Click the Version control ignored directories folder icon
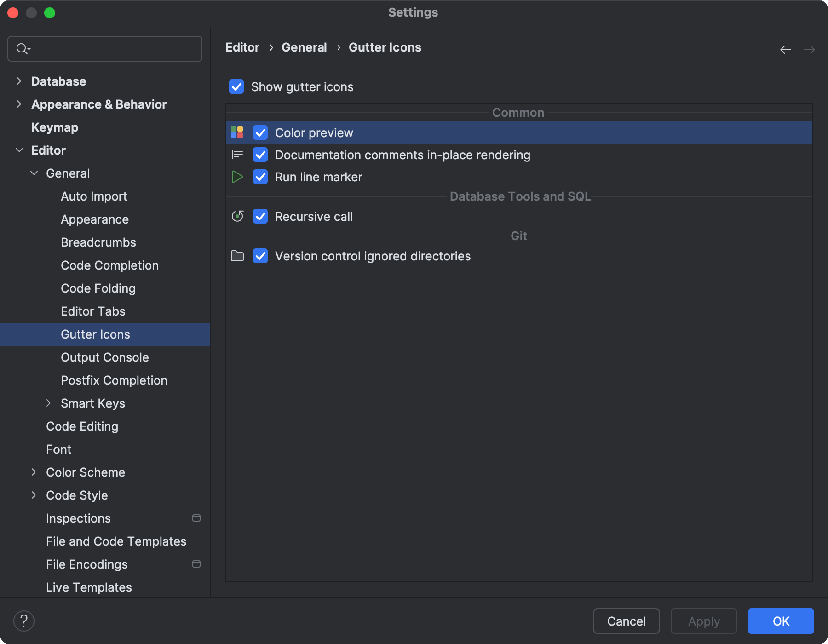828x644 pixels. 237,256
